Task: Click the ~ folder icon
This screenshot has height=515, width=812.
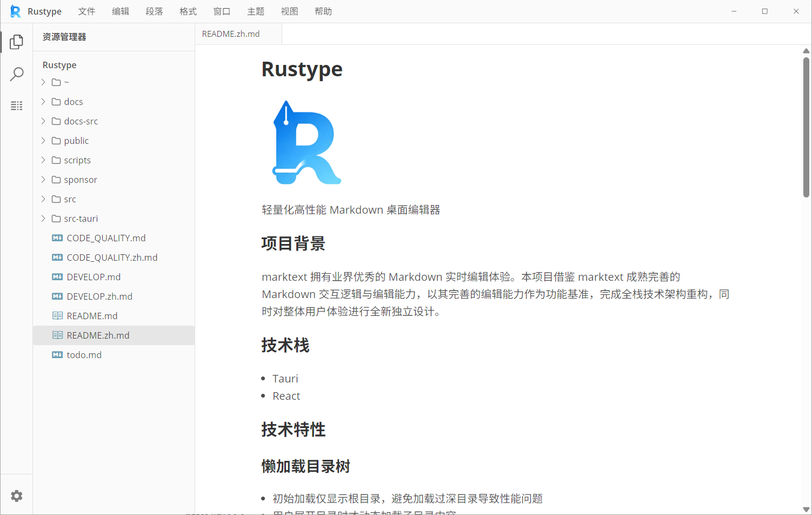Action: coord(56,82)
